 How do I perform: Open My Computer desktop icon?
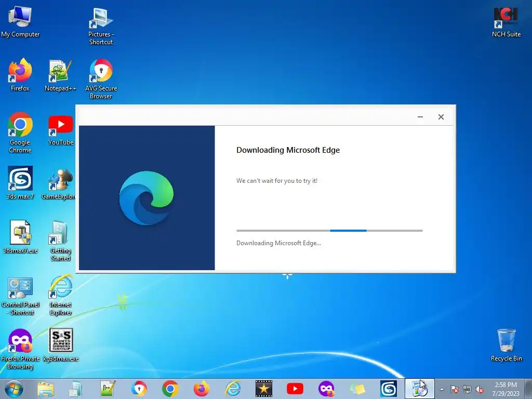tap(20, 21)
